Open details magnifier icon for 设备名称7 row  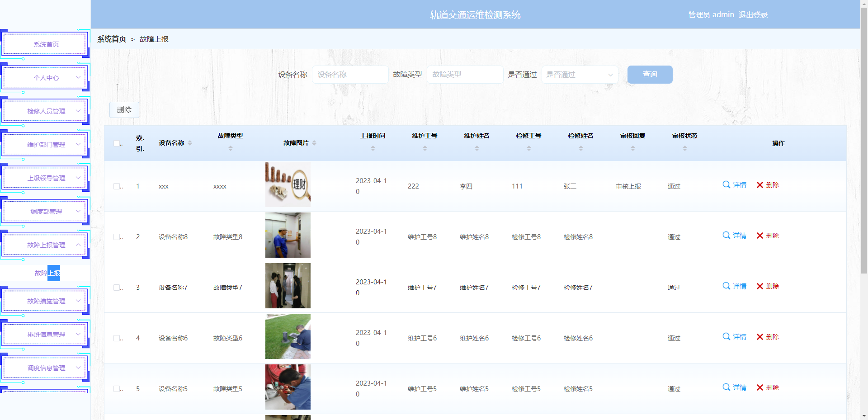(726, 286)
